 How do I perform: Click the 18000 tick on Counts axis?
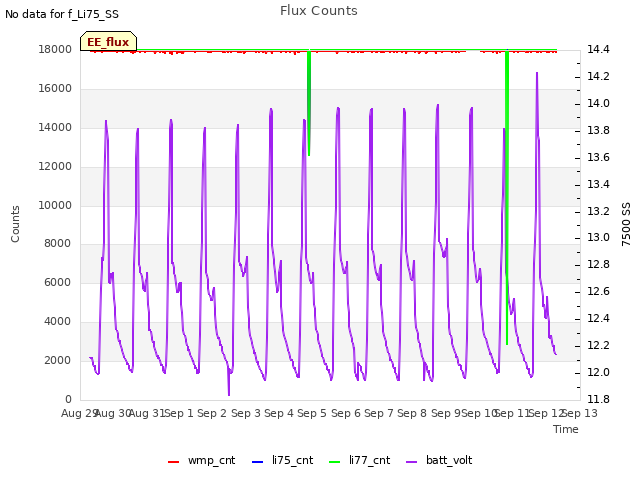click(x=55, y=49)
